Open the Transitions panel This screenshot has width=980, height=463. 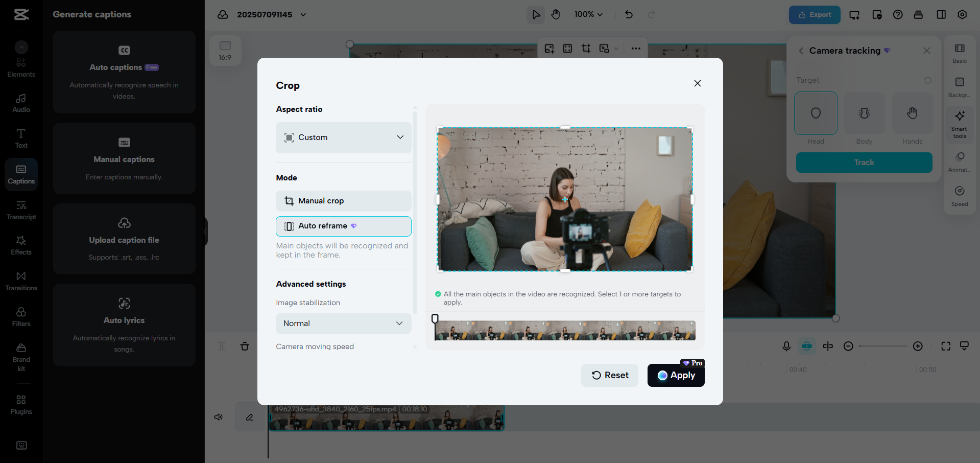(21, 281)
